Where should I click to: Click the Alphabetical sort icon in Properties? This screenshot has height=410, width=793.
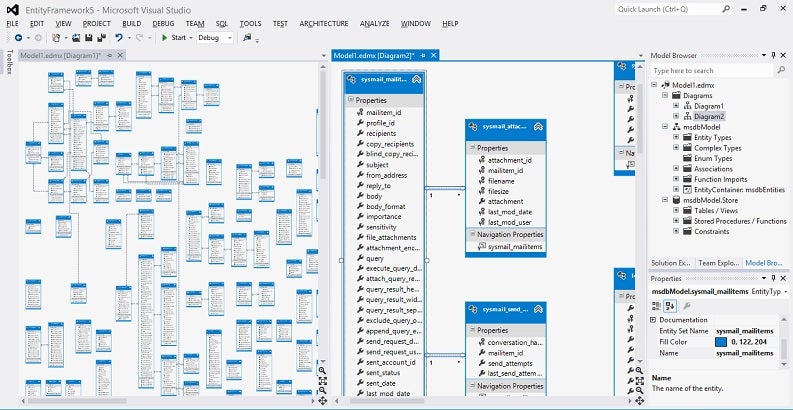(x=670, y=306)
